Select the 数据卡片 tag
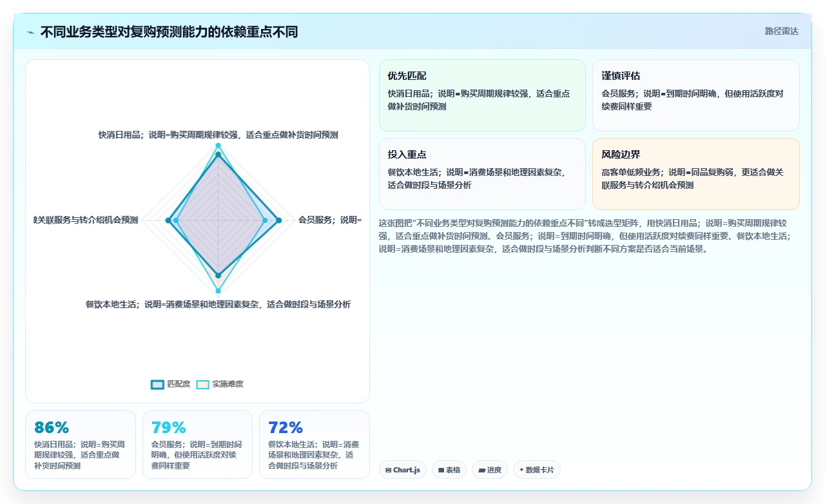This screenshot has width=825, height=504. (x=537, y=470)
